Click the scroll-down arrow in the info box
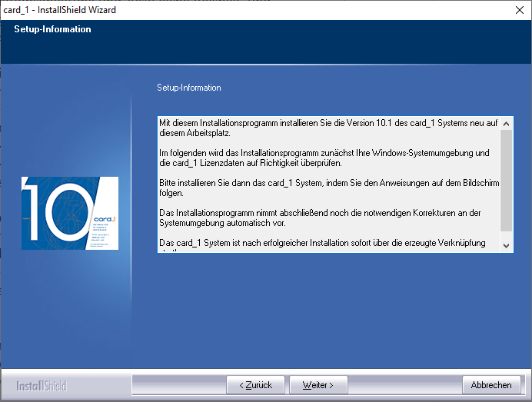Screen dimensions: 532x402 click(506, 244)
